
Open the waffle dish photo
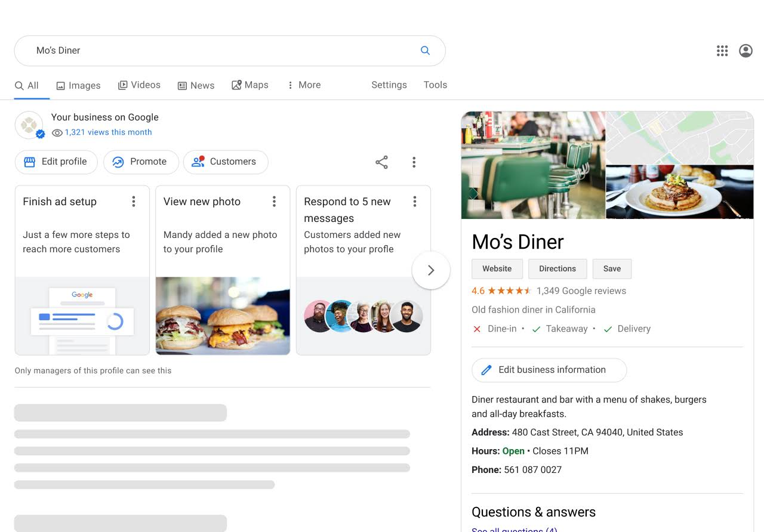(x=680, y=192)
